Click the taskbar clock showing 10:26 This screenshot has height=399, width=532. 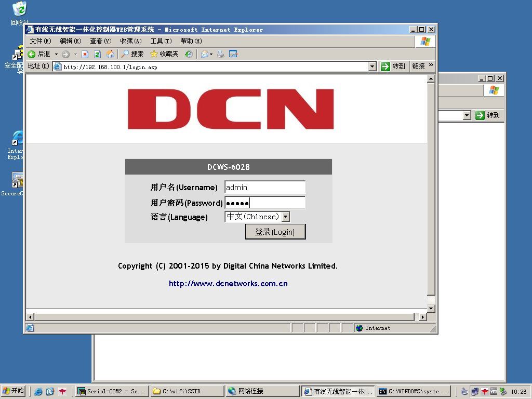tap(519, 392)
